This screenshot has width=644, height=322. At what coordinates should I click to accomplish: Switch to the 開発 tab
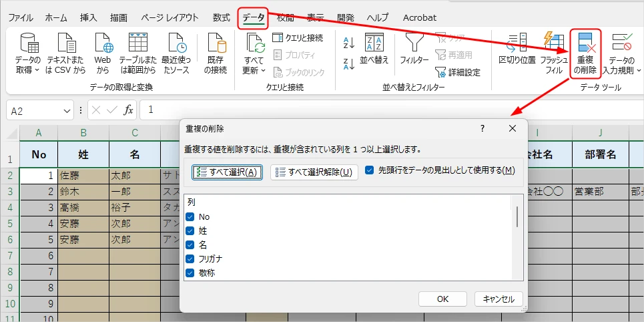click(x=346, y=17)
